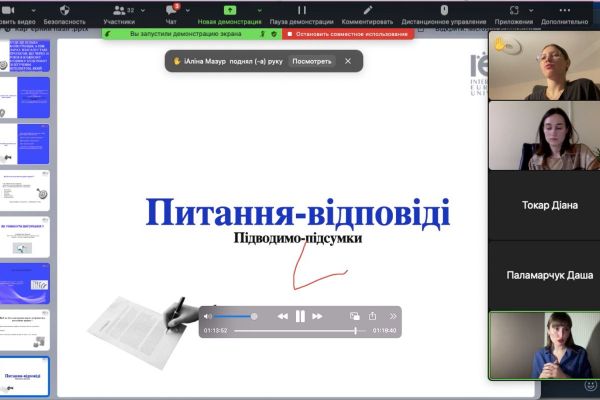Open Apps (Приложения) in toolbar
600x400 pixels.
[513, 8]
